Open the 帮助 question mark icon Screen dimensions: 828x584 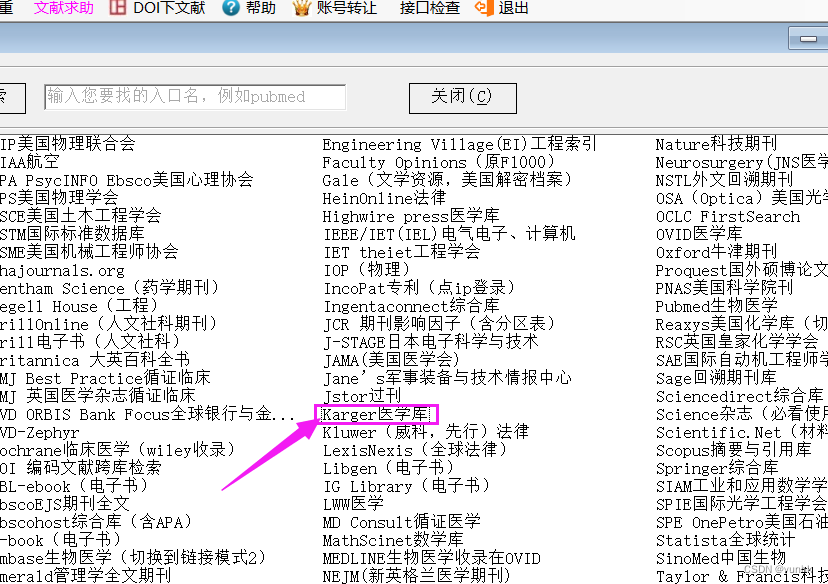[x=230, y=7]
